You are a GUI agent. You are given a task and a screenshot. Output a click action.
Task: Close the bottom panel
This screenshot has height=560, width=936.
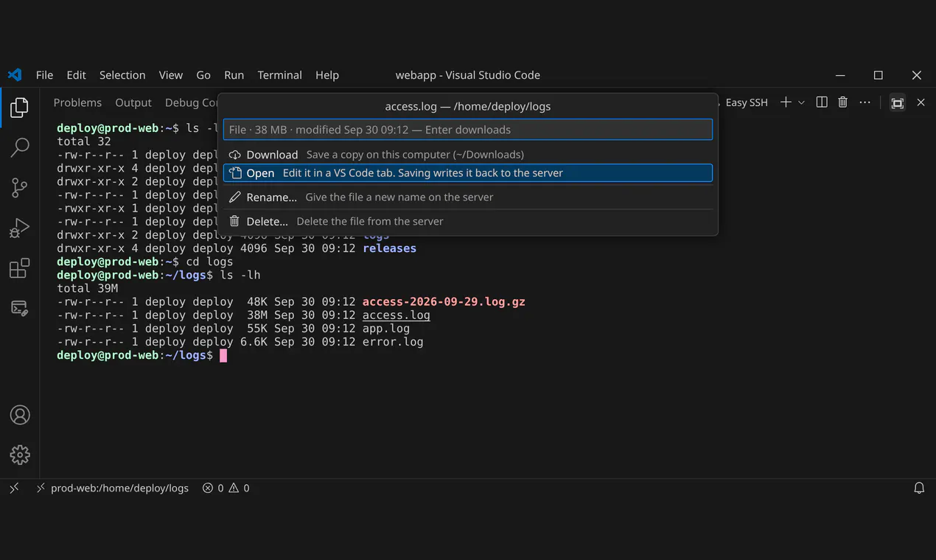click(x=921, y=102)
